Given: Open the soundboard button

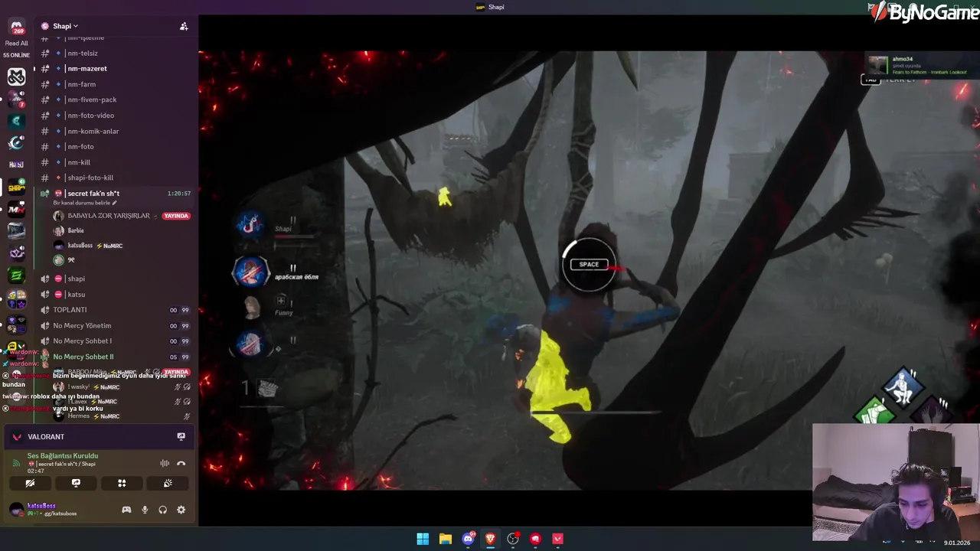Looking at the screenshot, I should pyautogui.click(x=168, y=483).
